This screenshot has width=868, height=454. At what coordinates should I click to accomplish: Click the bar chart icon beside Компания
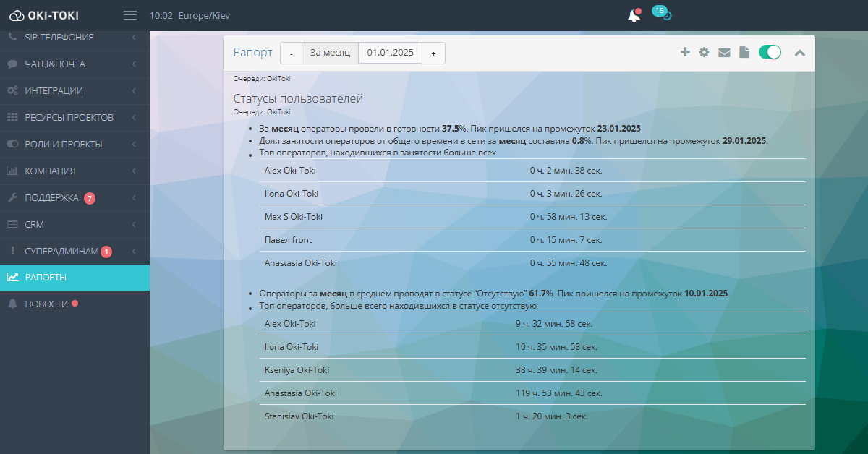point(12,171)
